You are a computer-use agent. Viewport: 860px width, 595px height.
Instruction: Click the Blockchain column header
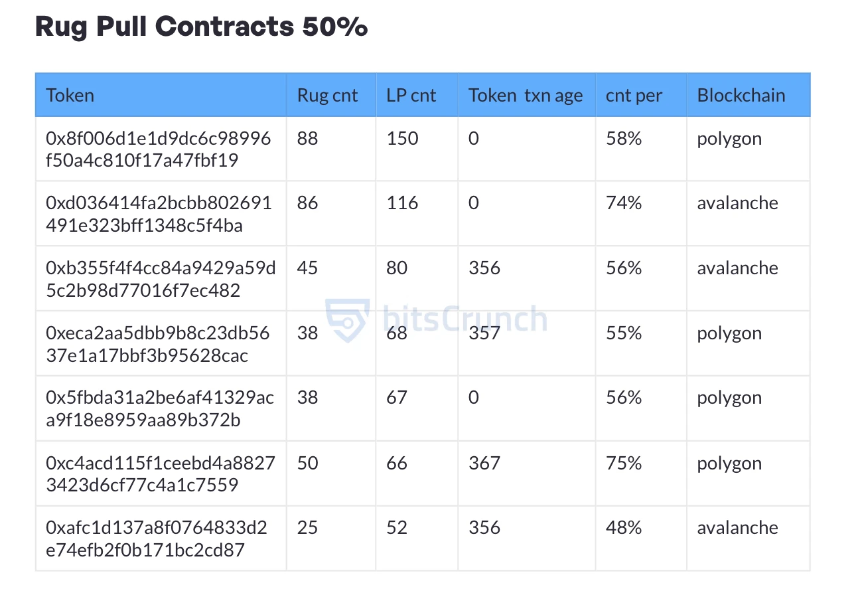click(741, 96)
